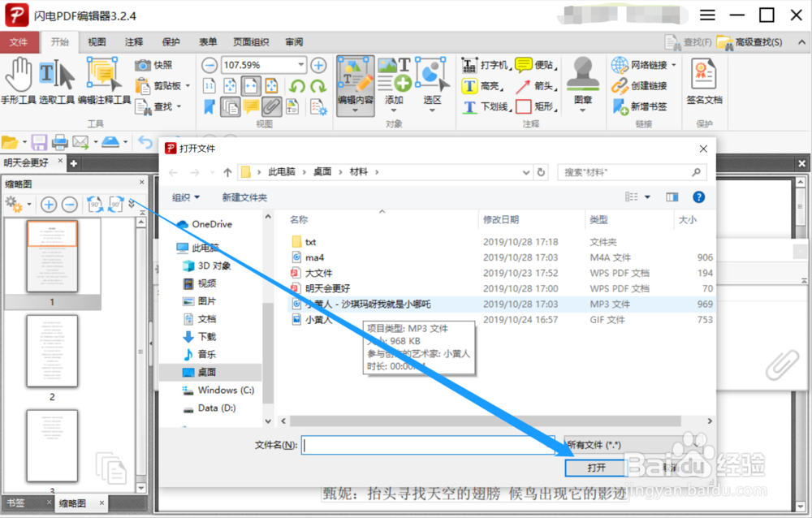Open the Find (查找) tool in ribbon
The width and height of the screenshot is (812, 518).
point(158,106)
